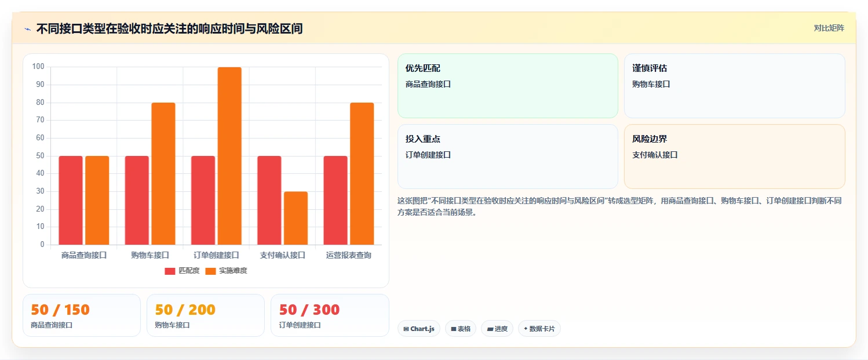Select the 数据卡片 tag chip
868x360 pixels.
539,329
